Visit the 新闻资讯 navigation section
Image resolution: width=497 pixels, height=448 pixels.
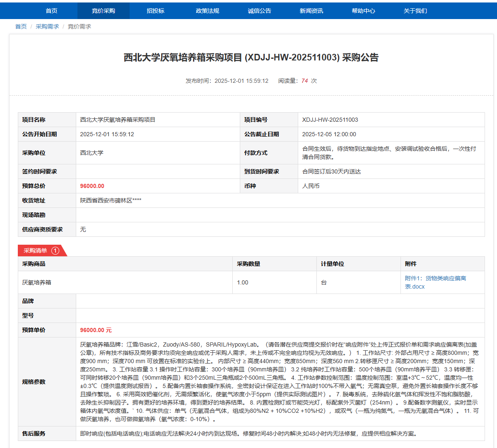click(311, 11)
